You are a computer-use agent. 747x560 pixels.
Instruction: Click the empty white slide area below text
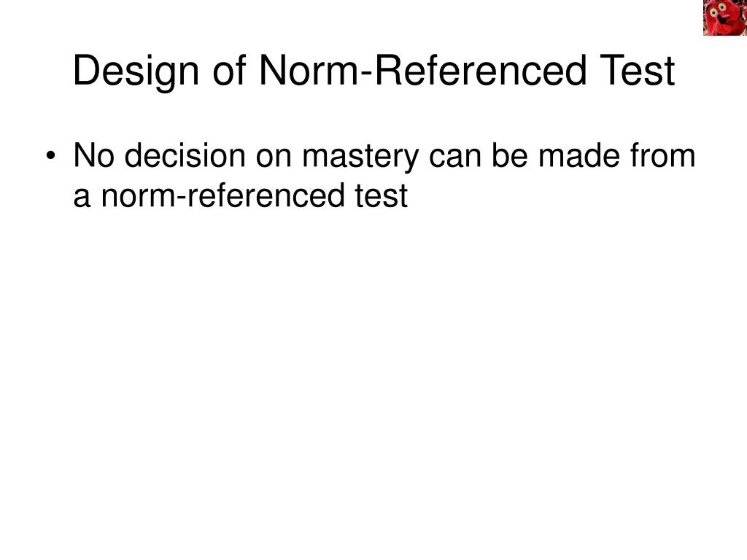373,381
